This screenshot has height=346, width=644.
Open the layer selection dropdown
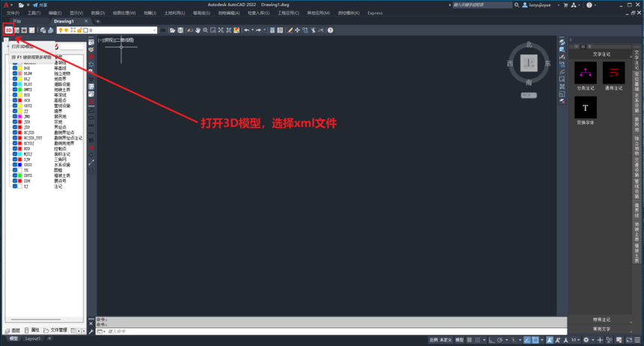(107, 30)
